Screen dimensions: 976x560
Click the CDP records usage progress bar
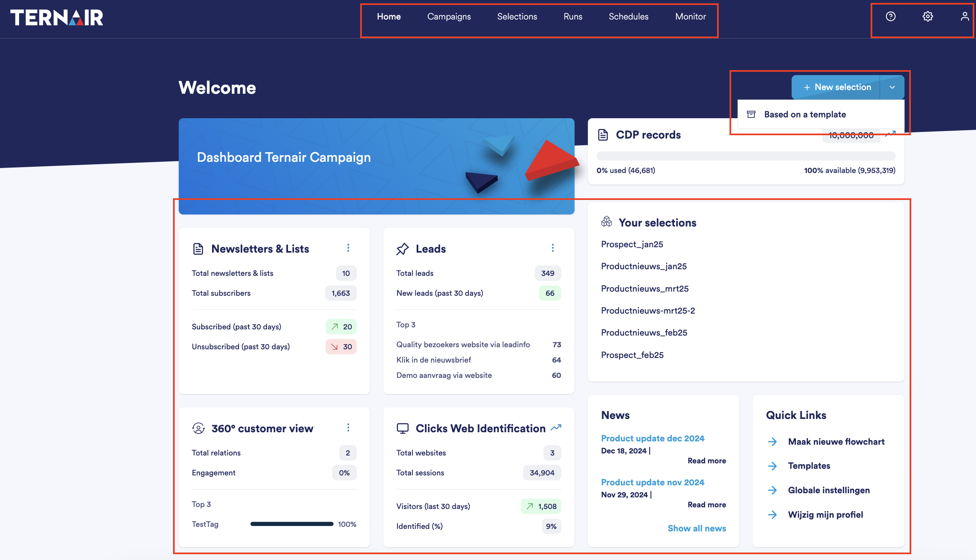tap(746, 156)
